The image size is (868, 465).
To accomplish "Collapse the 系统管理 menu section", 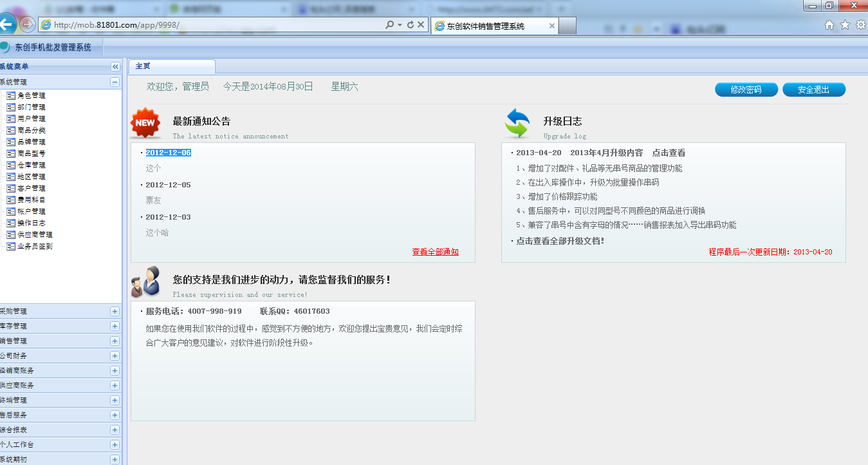I will 115,82.
